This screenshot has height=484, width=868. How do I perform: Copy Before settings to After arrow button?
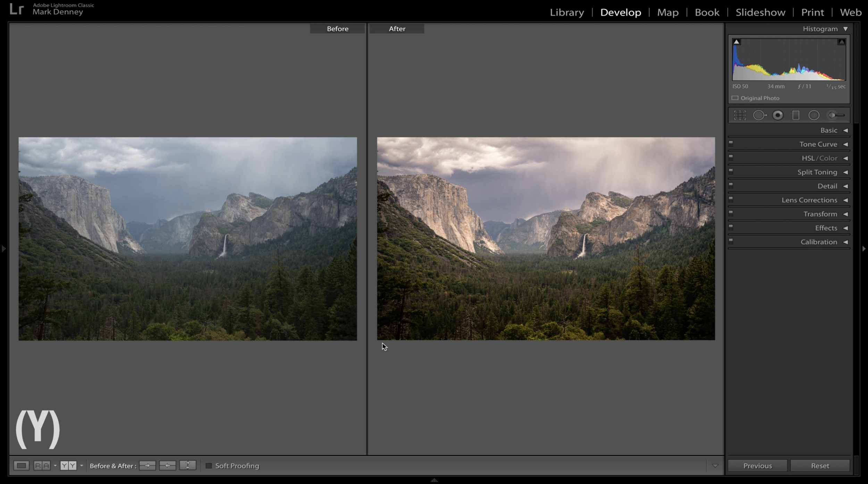click(147, 466)
